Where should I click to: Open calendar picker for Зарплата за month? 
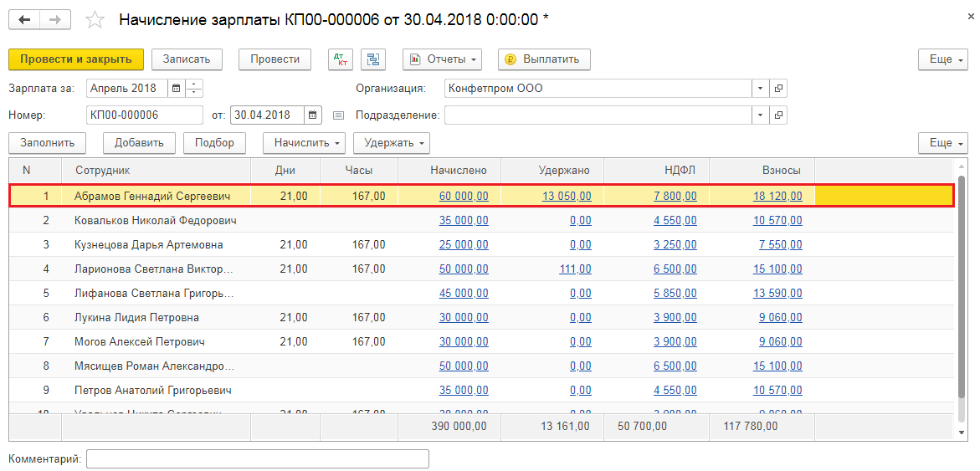pyautogui.click(x=176, y=88)
